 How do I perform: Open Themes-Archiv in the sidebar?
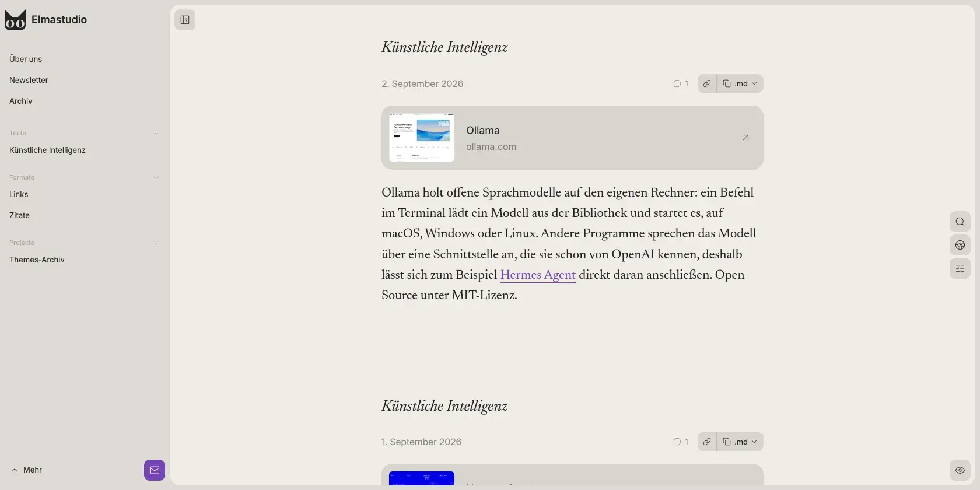coord(37,260)
